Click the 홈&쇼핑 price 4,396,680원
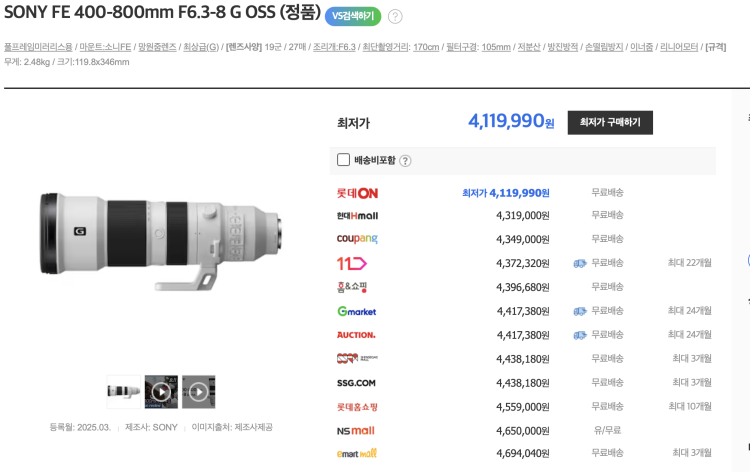 click(523, 287)
